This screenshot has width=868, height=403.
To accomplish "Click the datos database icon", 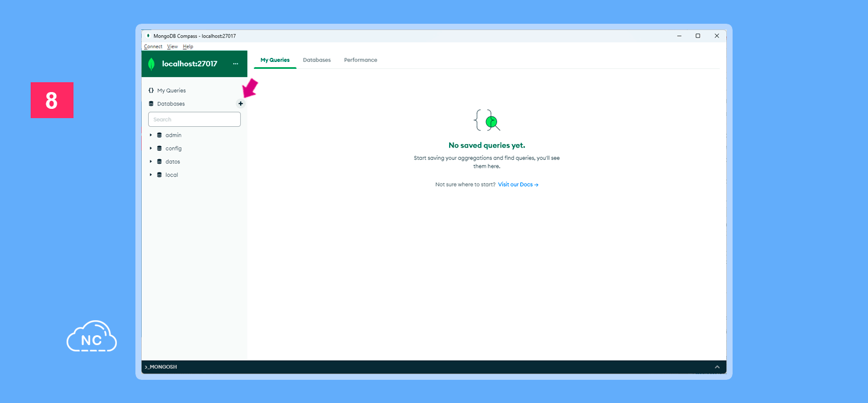I will (x=159, y=162).
